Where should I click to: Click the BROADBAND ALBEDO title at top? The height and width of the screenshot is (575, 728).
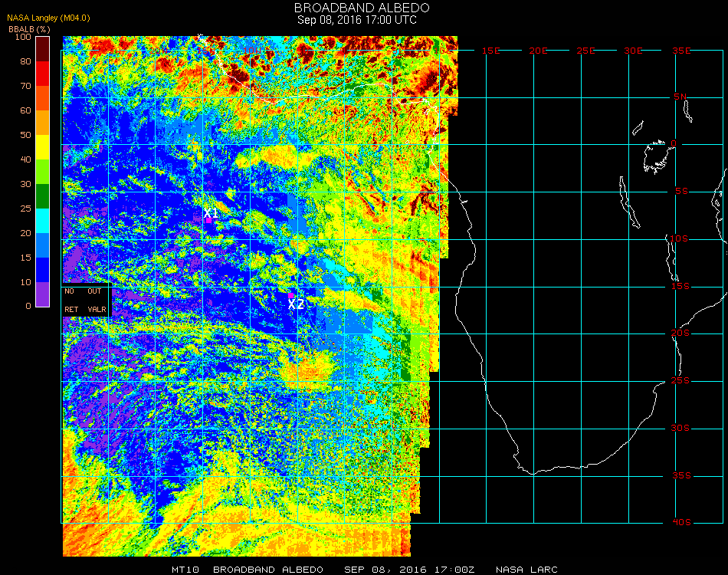point(362,8)
